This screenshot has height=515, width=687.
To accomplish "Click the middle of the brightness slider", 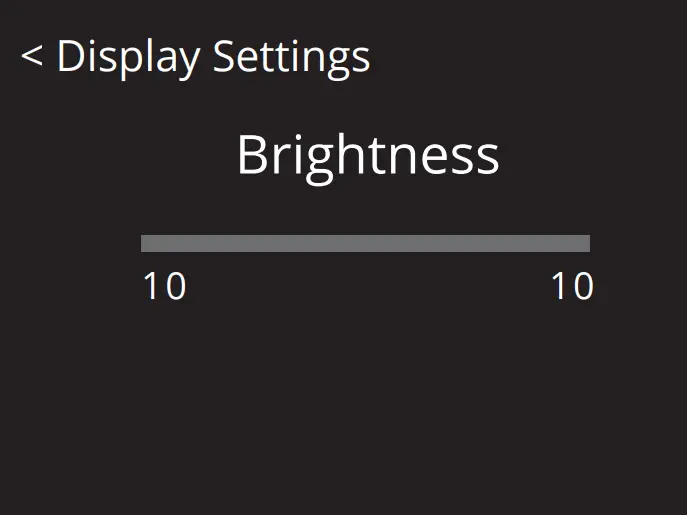I will pos(365,243).
